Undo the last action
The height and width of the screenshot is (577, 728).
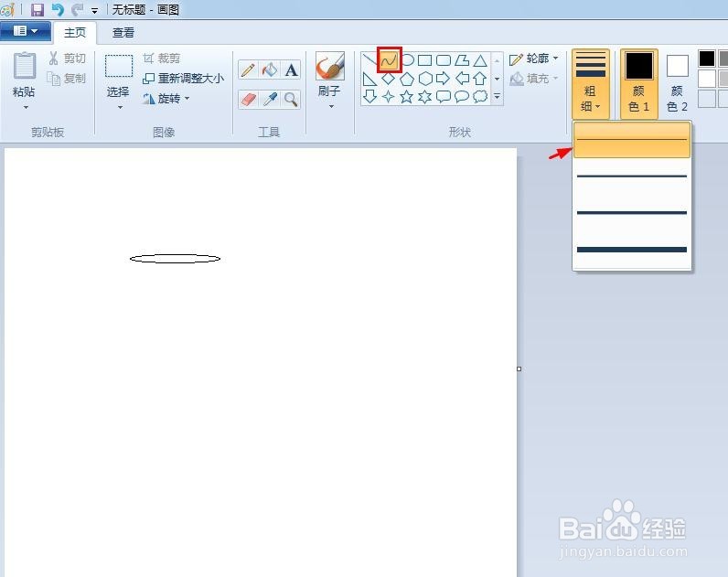click(x=58, y=9)
